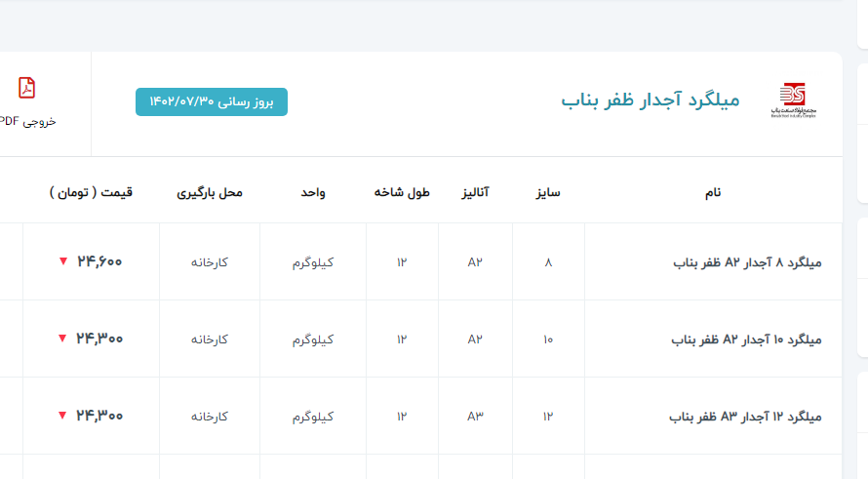Click the red PDF export icon
The width and height of the screenshot is (868, 479).
tap(26, 88)
